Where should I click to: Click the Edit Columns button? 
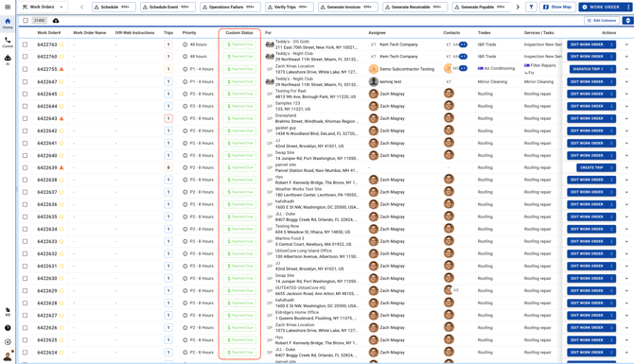[x=602, y=20]
